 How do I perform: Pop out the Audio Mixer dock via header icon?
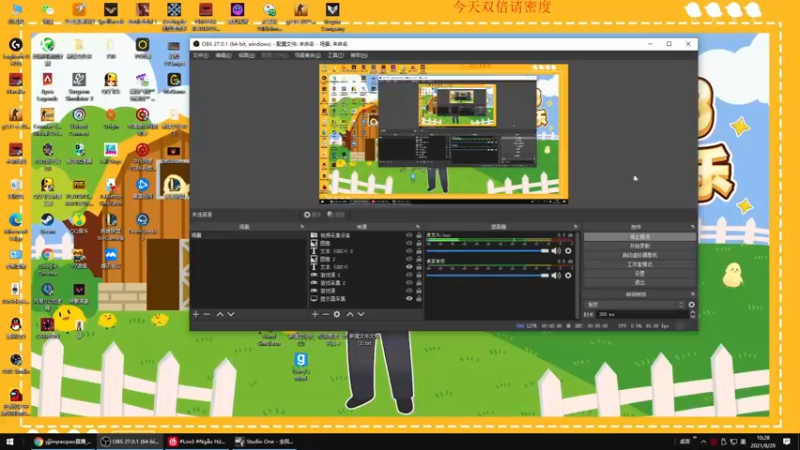pos(576,227)
